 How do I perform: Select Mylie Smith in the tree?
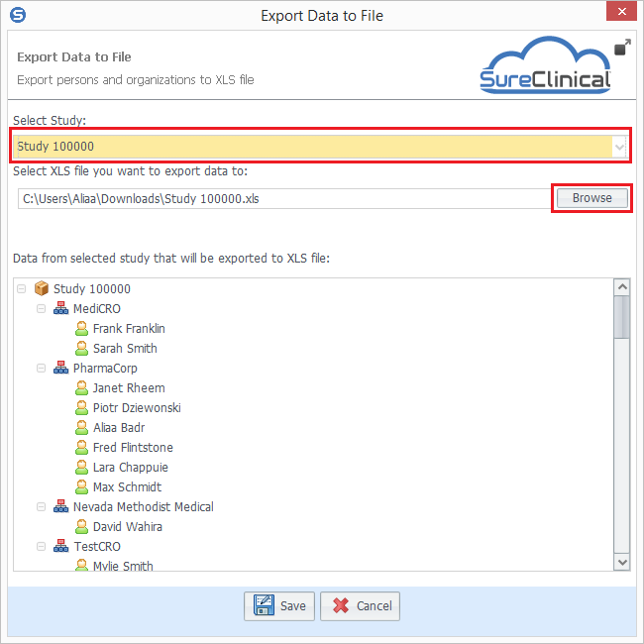123,566
